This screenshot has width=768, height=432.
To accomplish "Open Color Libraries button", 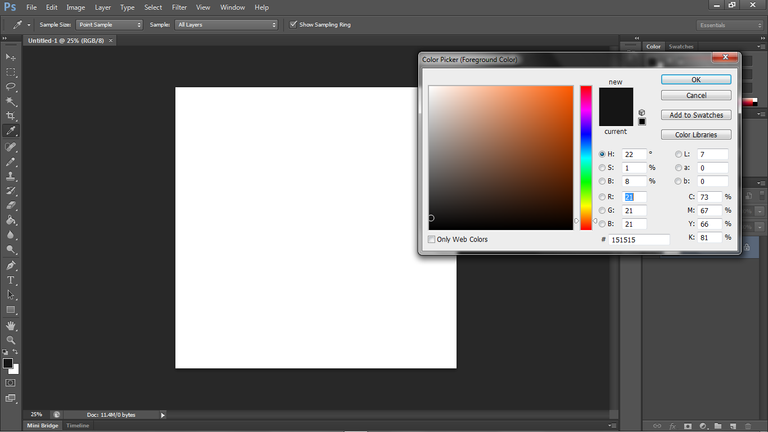I will pos(696,134).
